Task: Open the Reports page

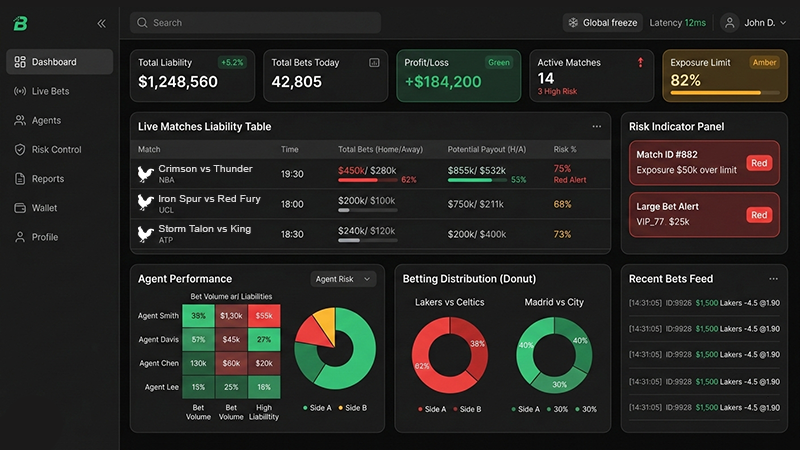Action: coord(60,179)
